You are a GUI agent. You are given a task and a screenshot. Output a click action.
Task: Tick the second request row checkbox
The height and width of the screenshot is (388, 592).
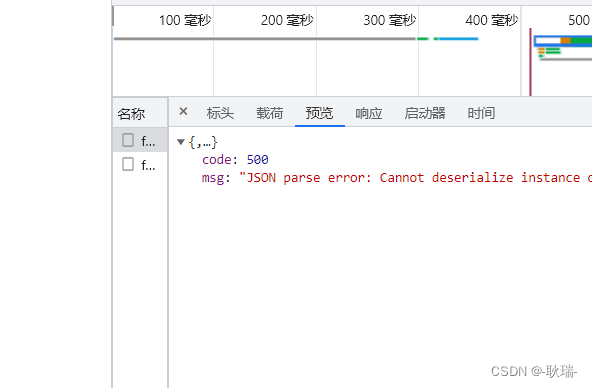128,164
